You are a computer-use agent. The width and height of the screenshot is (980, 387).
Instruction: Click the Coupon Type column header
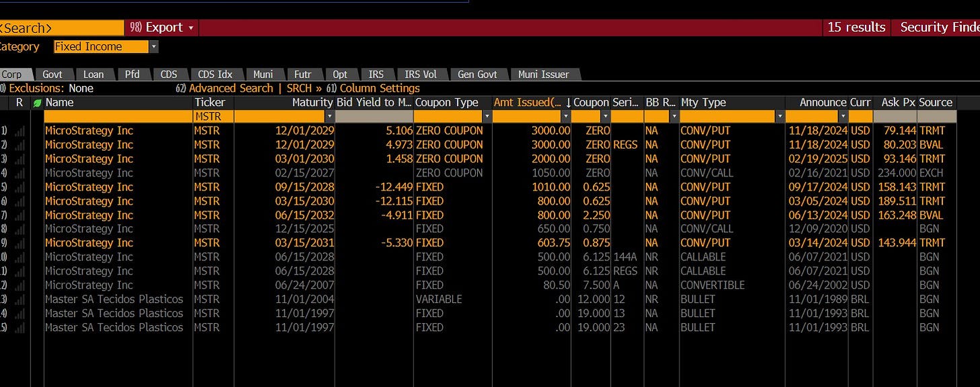coord(447,102)
